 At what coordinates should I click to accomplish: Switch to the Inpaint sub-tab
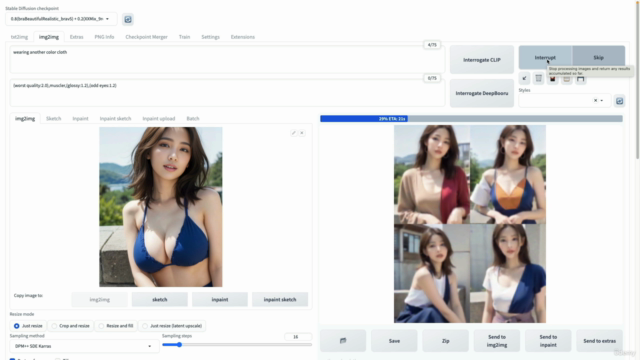pos(80,118)
